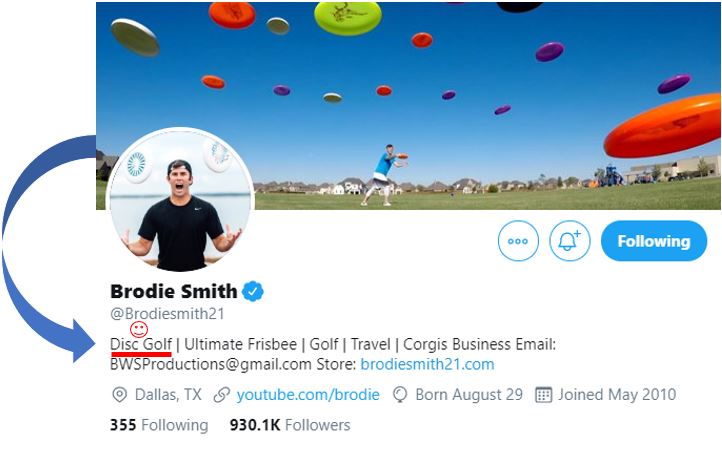Click the frisbee header banner photo

(450, 90)
